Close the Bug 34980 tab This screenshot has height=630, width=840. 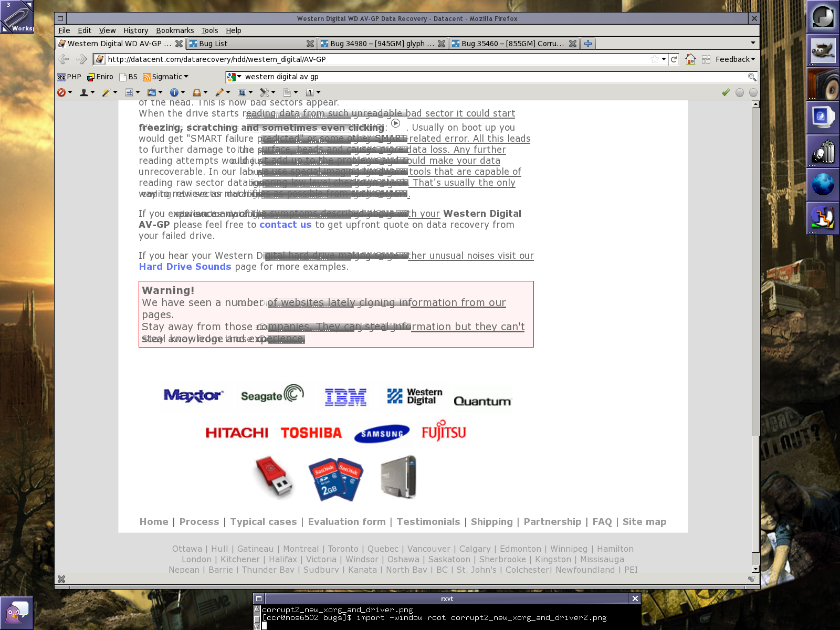[442, 44]
